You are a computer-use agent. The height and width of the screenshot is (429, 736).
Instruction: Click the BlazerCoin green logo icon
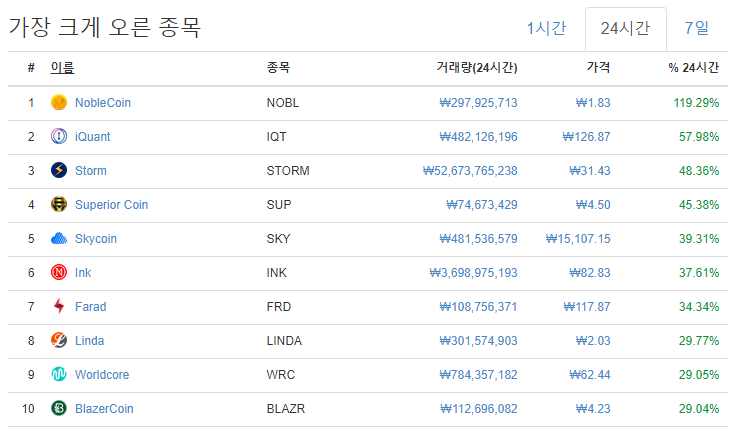58,408
